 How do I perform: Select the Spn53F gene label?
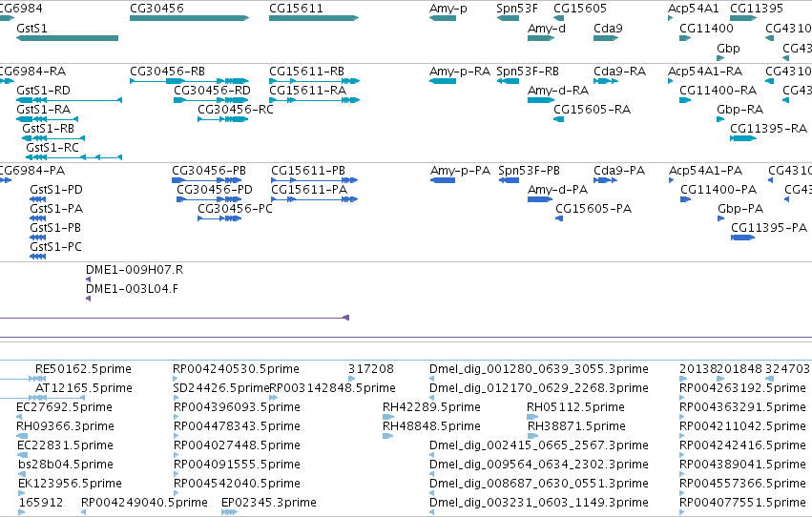pyautogui.click(x=517, y=9)
